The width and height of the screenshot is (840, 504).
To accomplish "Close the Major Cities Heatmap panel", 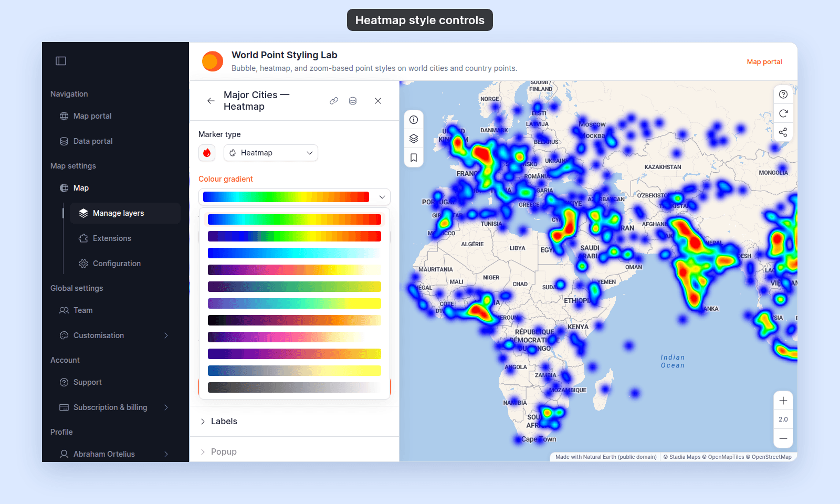I will point(378,101).
